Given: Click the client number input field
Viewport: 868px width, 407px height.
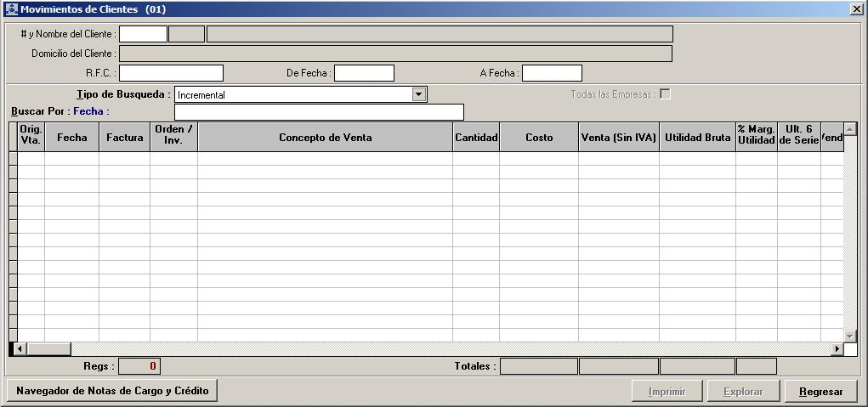Looking at the screenshot, I should click(x=143, y=34).
